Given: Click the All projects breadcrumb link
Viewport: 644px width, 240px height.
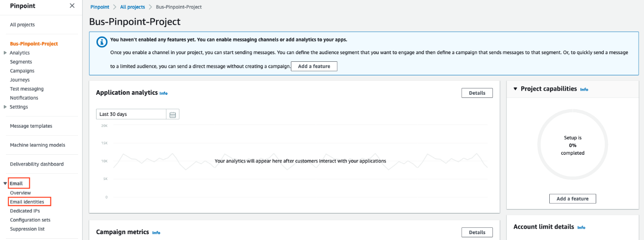Looking at the screenshot, I should tap(133, 7).
